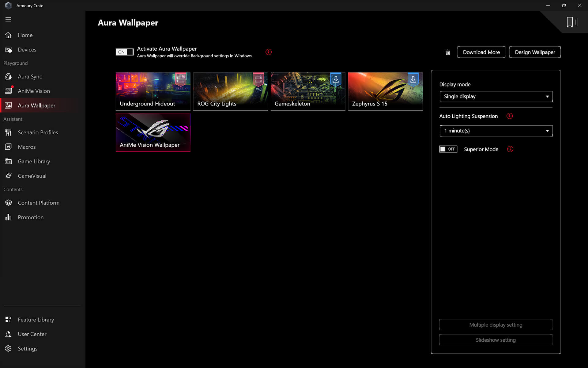The image size is (588, 368).
Task: Click the Feature Library icon
Action: coord(8,320)
